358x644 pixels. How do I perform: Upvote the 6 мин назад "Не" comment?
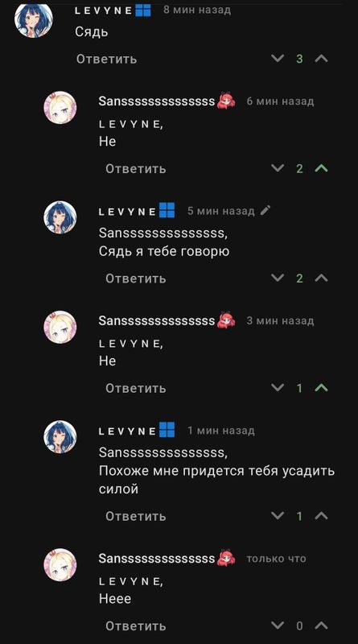tap(321, 168)
